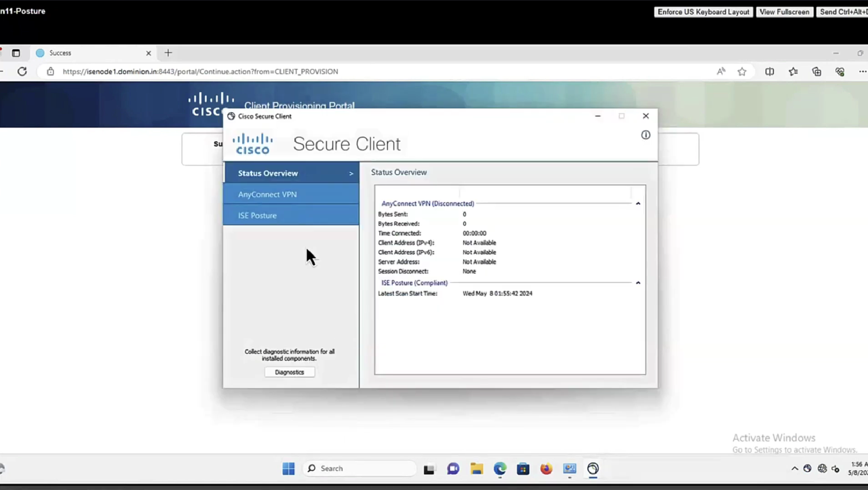Add page to favorites star icon

[x=742, y=72]
